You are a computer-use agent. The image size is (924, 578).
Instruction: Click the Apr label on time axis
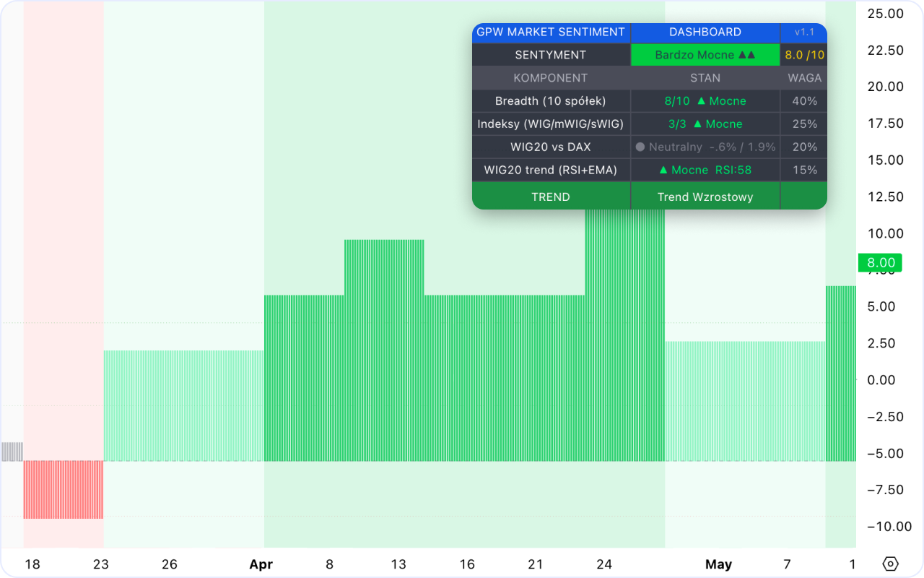(261, 564)
